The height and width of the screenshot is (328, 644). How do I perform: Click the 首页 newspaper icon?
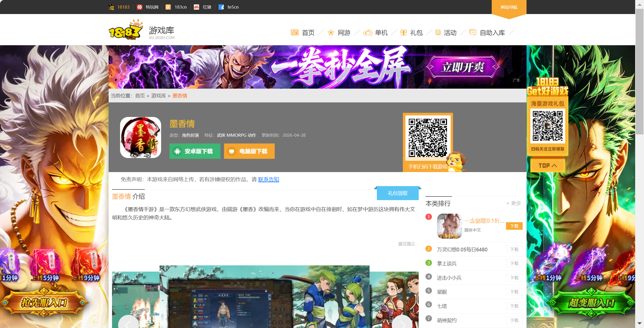294,32
